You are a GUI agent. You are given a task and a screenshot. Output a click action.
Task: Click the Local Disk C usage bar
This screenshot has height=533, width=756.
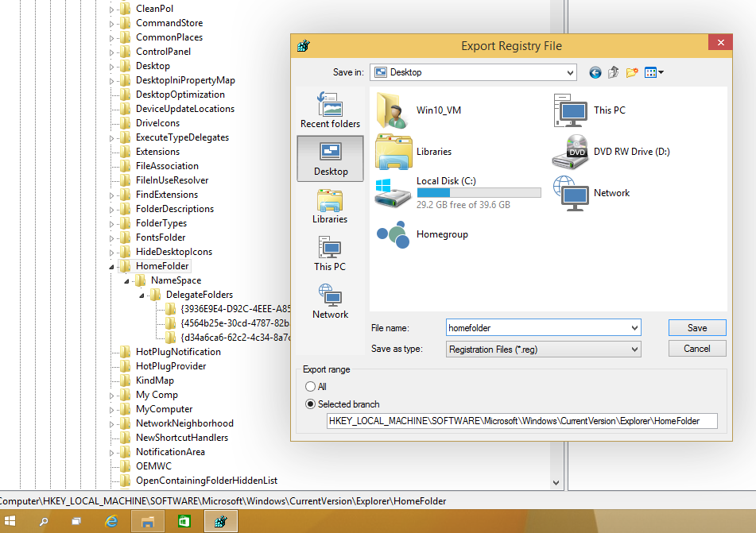pos(479,191)
